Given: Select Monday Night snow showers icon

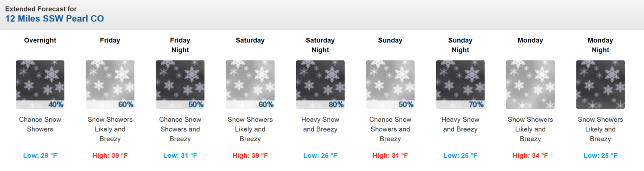Looking at the screenshot, I should pyautogui.click(x=600, y=84).
